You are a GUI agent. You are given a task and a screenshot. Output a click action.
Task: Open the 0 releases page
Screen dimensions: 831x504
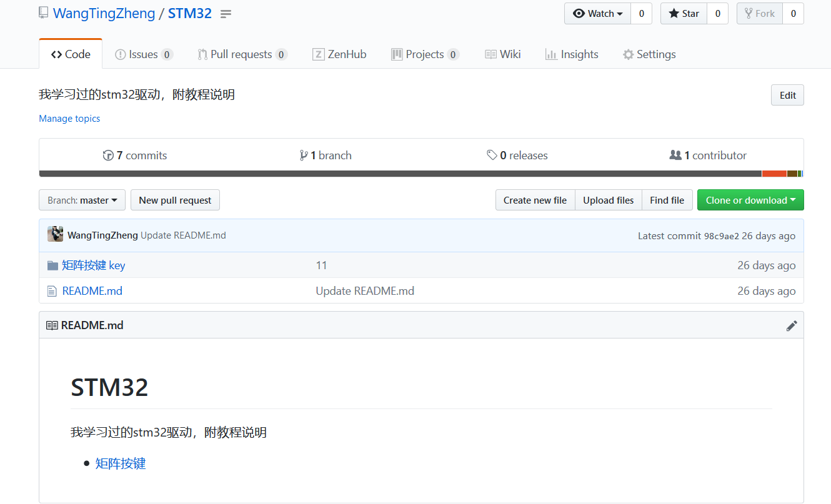[x=517, y=156]
